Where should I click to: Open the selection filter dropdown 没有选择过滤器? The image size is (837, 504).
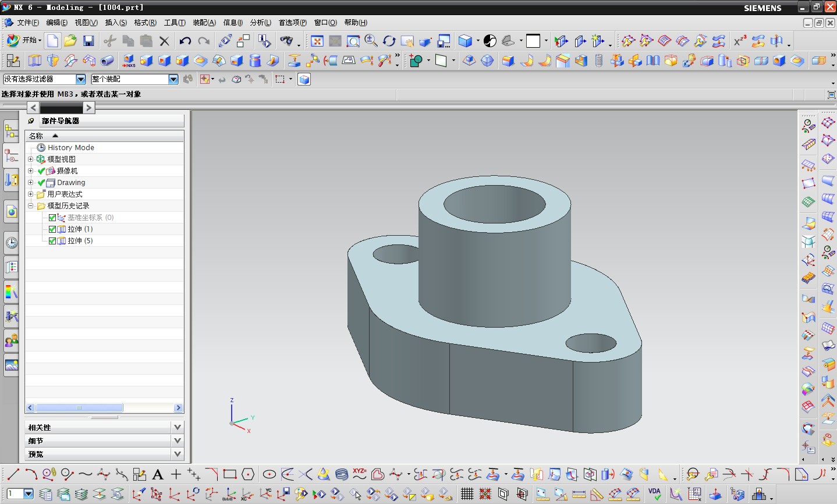pyautogui.click(x=81, y=79)
